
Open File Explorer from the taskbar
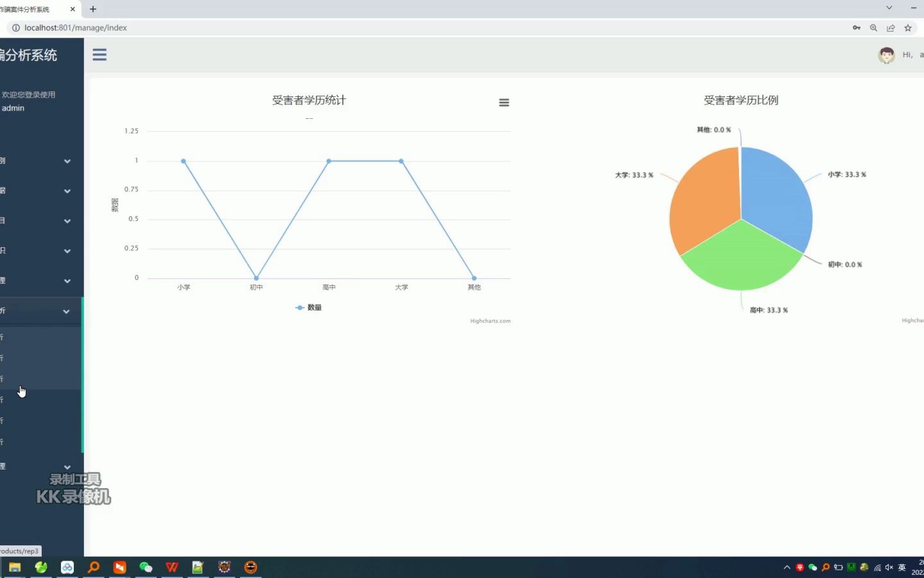point(14,568)
